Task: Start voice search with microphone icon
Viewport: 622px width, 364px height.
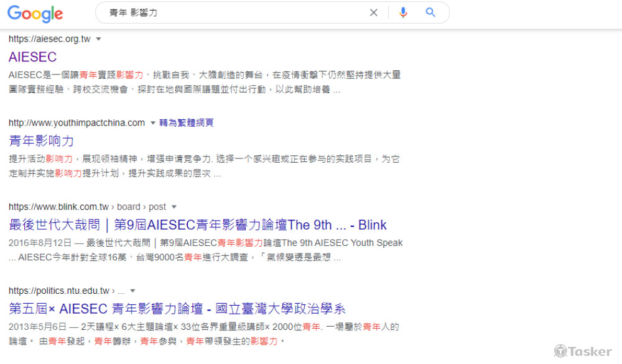Action: (403, 12)
